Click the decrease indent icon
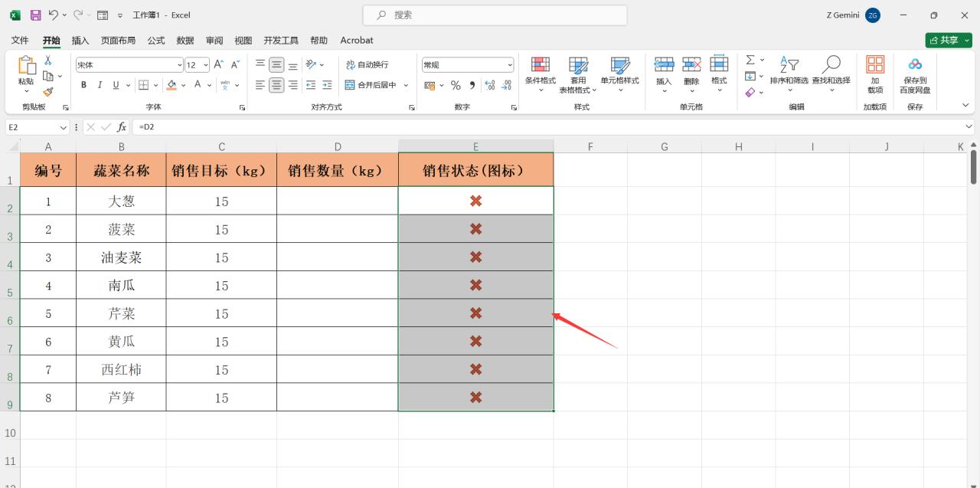Image resolution: width=980 pixels, height=488 pixels. pyautogui.click(x=311, y=85)
